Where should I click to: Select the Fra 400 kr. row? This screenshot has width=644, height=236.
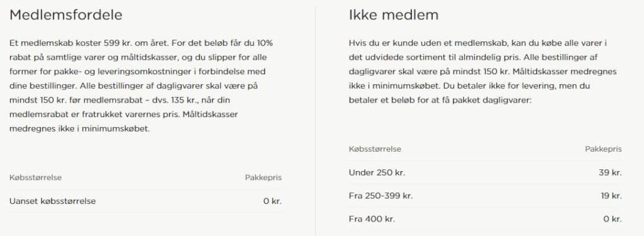tap(485, 219)
